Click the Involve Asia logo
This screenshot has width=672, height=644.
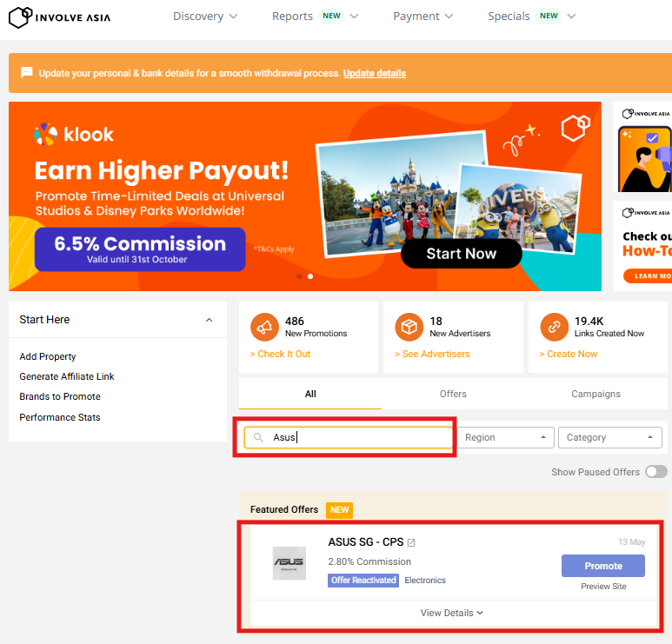pos(59,17)
